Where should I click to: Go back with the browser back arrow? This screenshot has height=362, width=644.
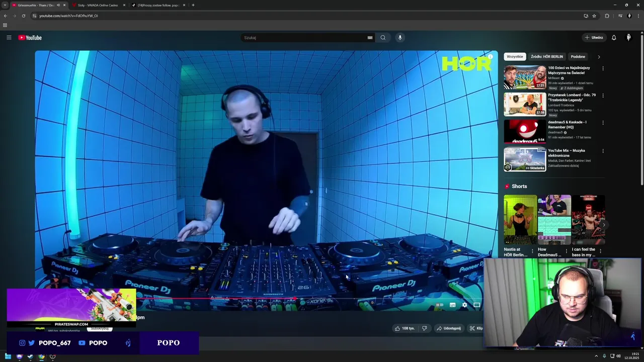(x=5, y=16)
